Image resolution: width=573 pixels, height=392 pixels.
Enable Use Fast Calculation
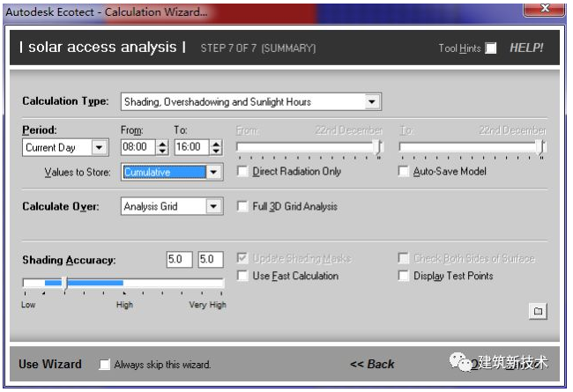242,276
